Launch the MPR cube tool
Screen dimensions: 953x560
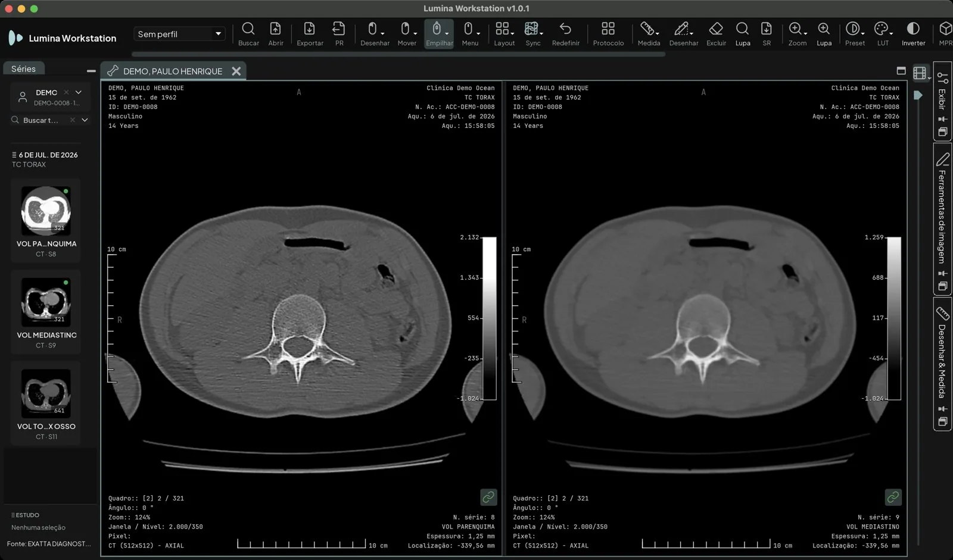coord(945,34)
